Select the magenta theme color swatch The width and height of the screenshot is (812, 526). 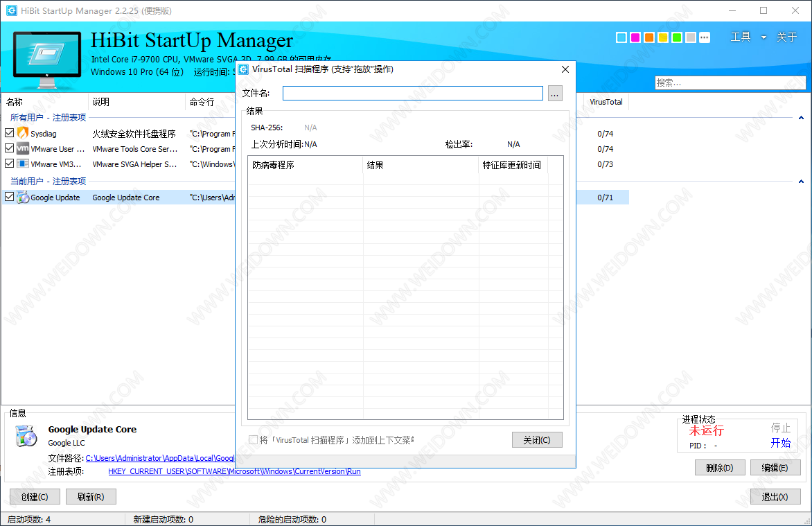tap(635, 37)
